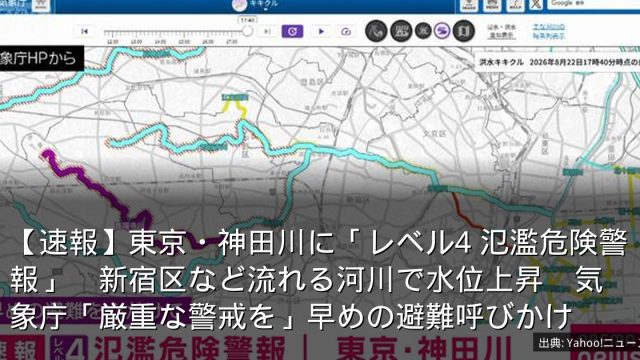Click the 洪水キキクル timestamp banner
Image resolution: width=640 pixels, height=360 pixels.
coord(558,62)
